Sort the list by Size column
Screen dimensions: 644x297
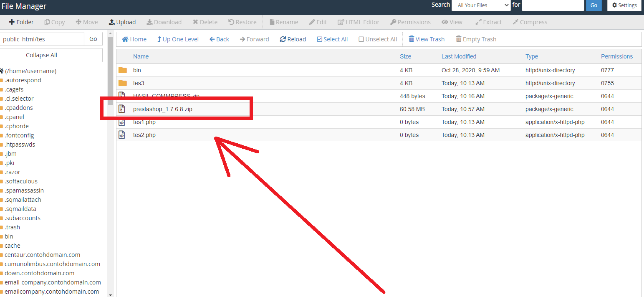point(405,56)
